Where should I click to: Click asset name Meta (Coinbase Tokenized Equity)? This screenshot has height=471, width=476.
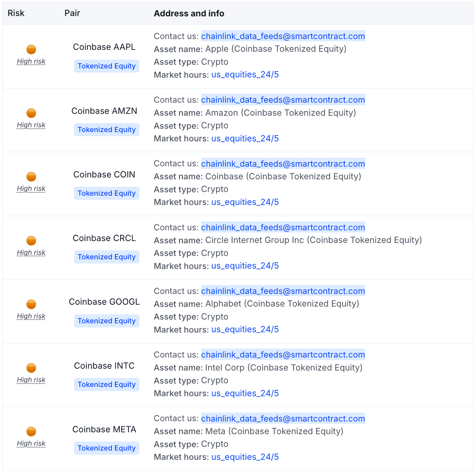[x=274, y=431]
